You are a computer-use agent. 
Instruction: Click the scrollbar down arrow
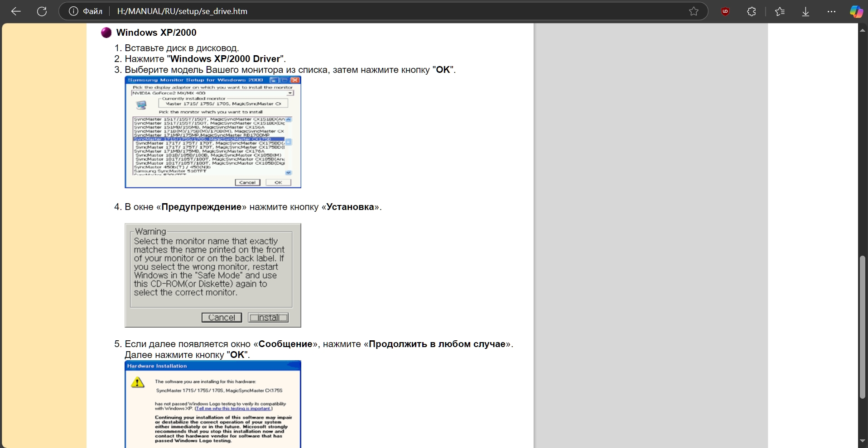[863, 441]
